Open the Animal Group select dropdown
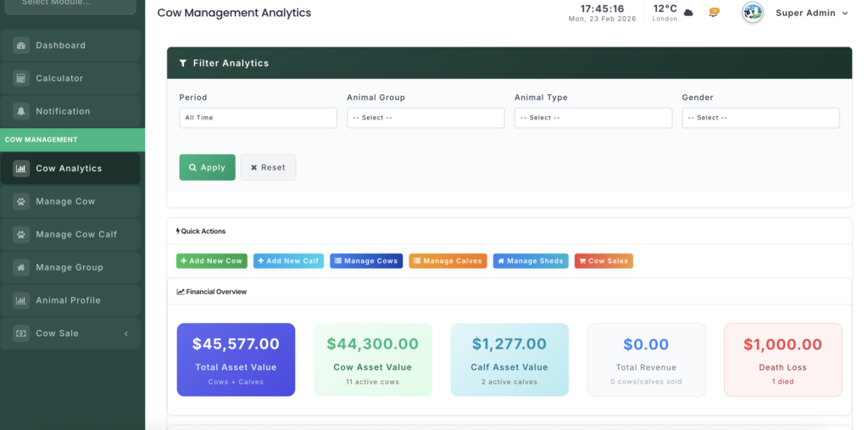868x430 pixels. [426, 118]
